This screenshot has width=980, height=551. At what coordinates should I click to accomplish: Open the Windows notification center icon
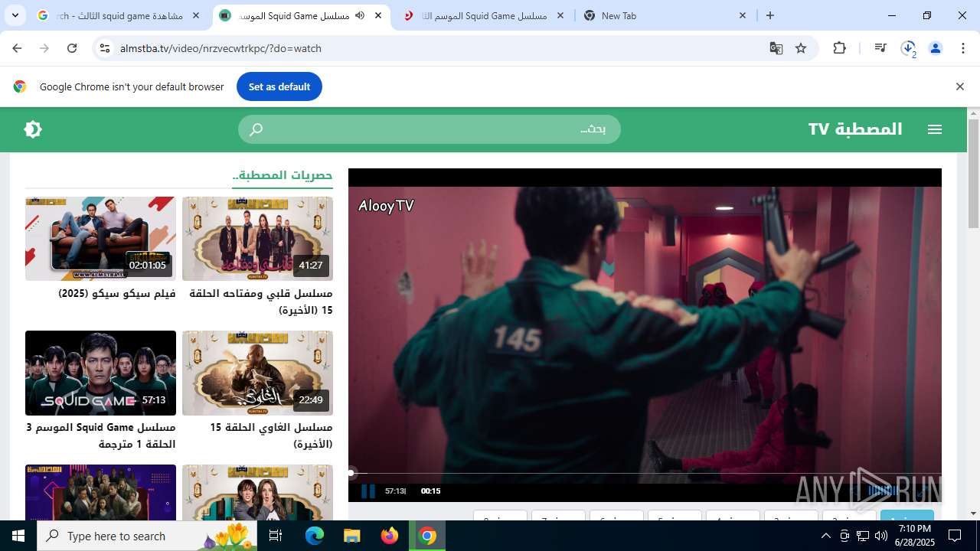(x=955, y=536)
